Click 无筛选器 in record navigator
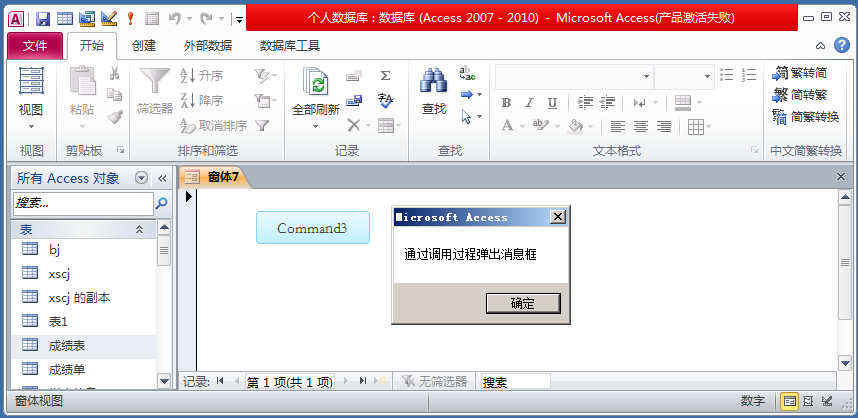This screenshot has width=858, height=418. 434,381
